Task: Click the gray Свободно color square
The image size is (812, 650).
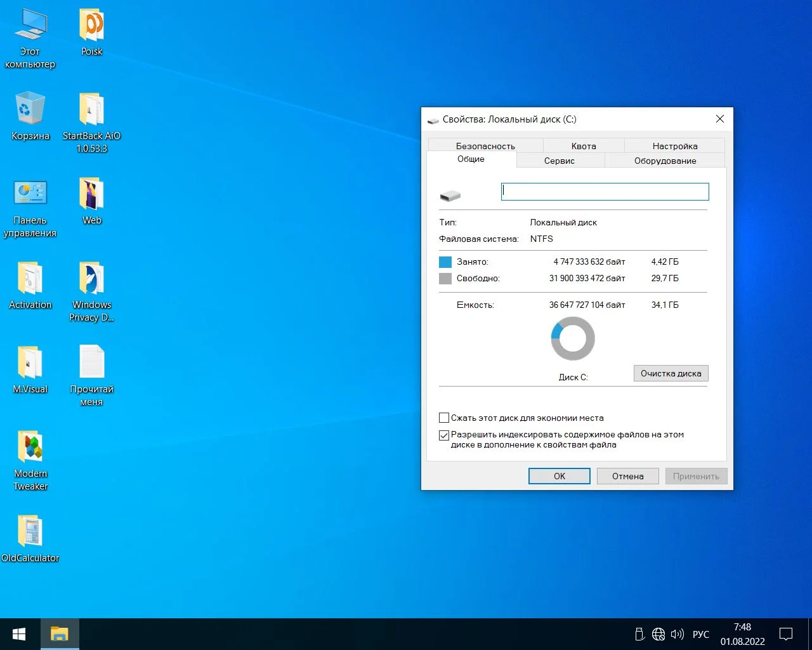Action: point(445,278)
